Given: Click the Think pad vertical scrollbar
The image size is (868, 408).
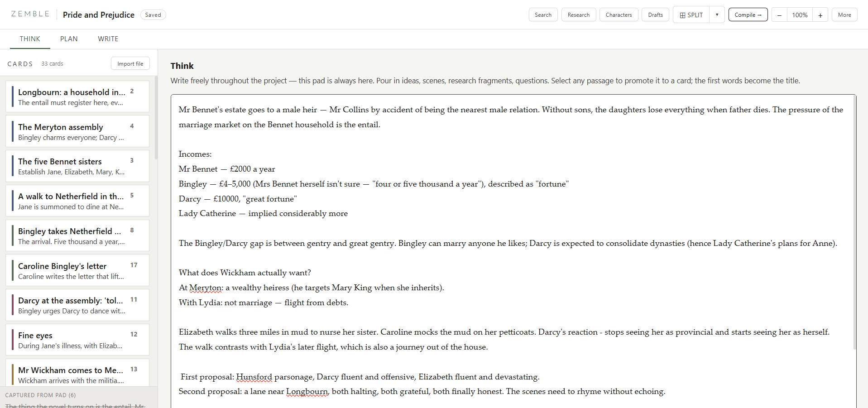Looking at the screenshot, I should [854, 222].
